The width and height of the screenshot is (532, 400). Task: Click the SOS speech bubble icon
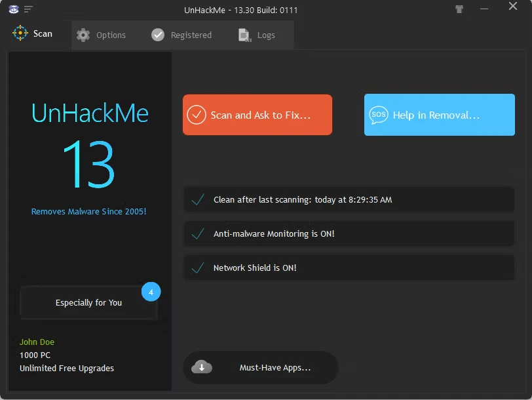pos(379,115)
